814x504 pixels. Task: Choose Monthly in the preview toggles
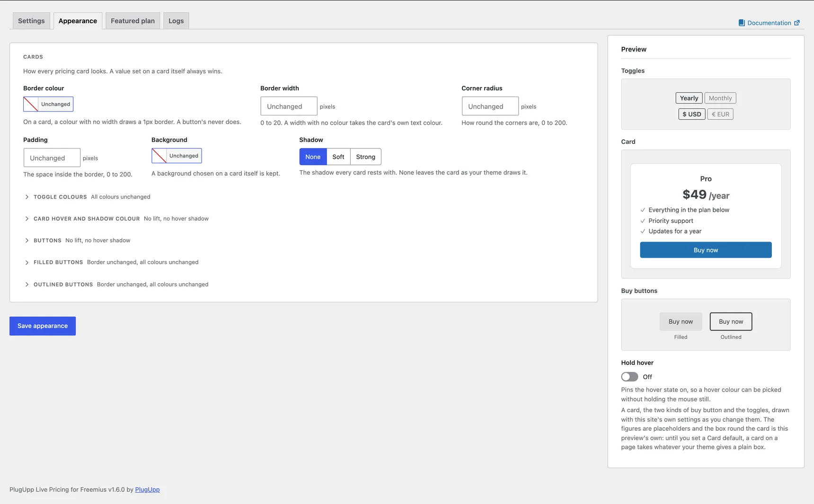pyautogui.click(x=720, y=98)
